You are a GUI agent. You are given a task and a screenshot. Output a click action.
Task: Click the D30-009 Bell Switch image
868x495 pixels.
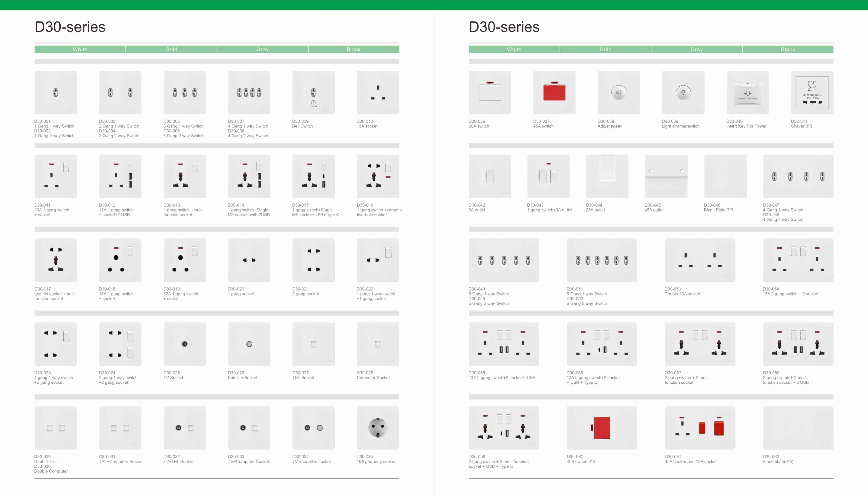[x=313, y=92]
